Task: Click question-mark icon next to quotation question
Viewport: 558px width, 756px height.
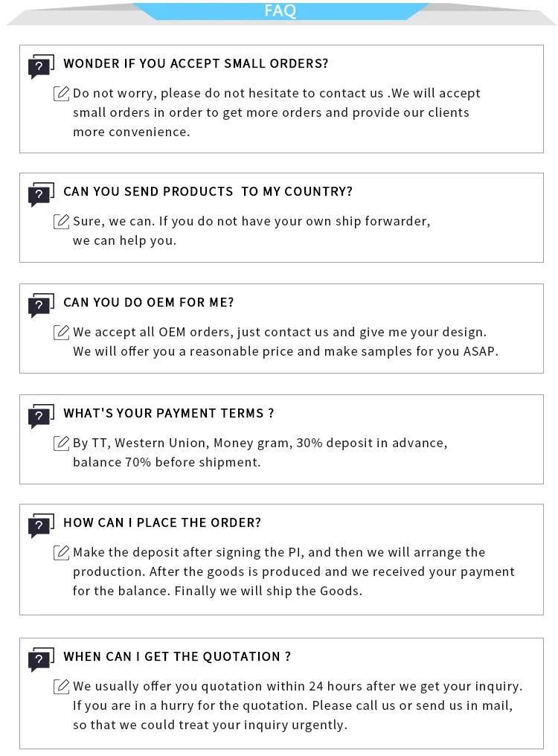Action: tap(41, 660)
